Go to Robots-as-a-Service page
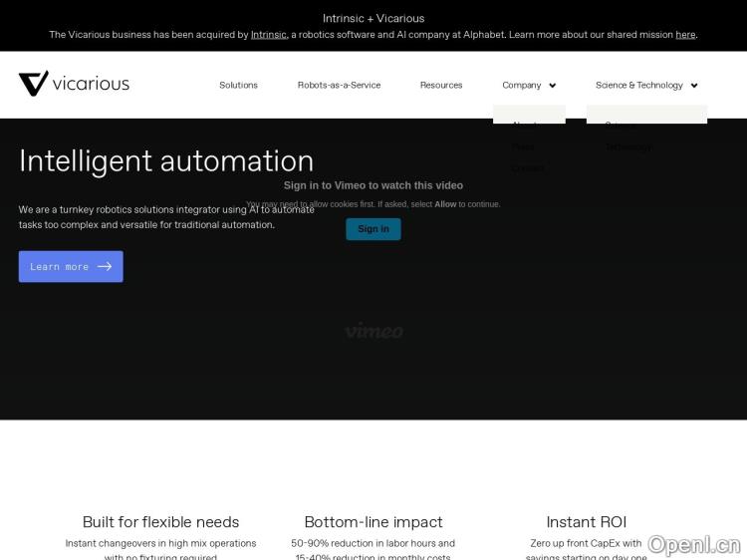Viewport: 747px width, 560px height. [x=339, y=86]
